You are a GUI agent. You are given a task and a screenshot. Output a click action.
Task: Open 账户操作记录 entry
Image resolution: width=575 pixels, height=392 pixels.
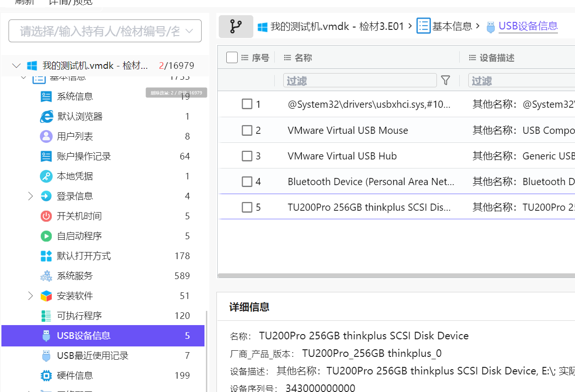[84, 156]
